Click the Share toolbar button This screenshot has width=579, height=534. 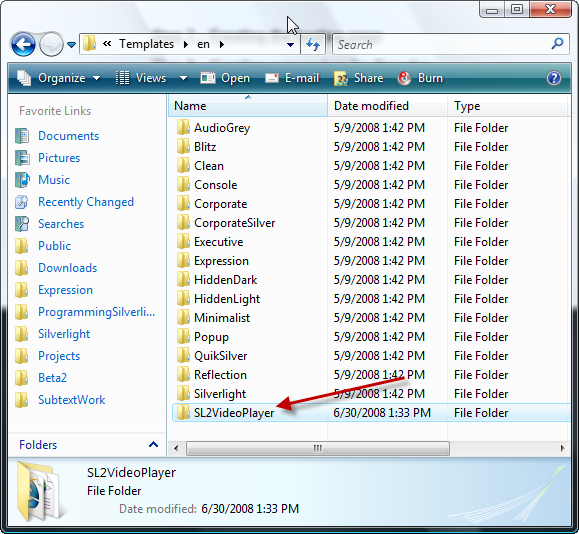click(359, 78)
